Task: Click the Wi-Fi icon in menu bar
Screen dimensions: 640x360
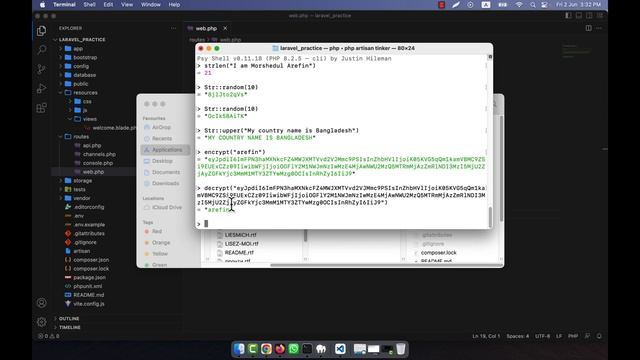Action: click(x=519, y=4)
